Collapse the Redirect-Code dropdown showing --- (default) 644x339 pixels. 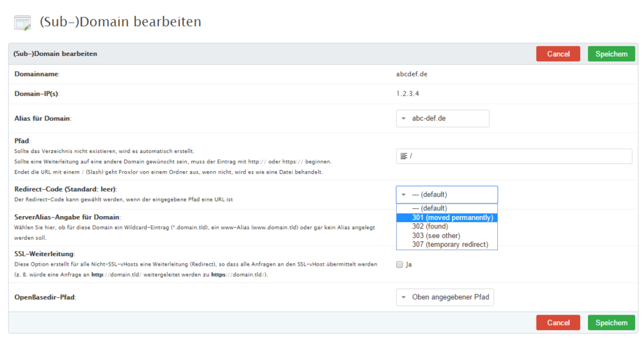coord(446,194)
